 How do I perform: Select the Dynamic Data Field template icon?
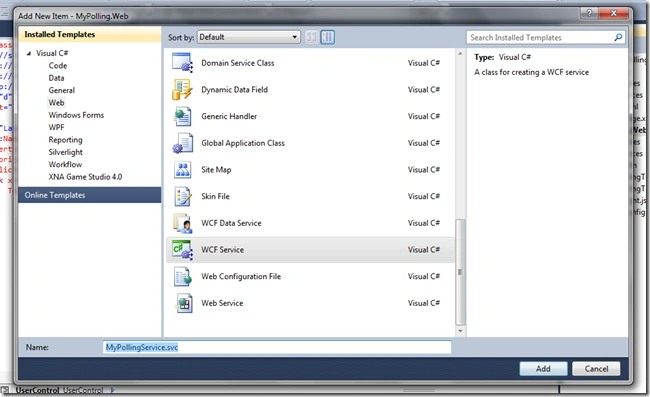pyautogui.click(x=182, y=90)
